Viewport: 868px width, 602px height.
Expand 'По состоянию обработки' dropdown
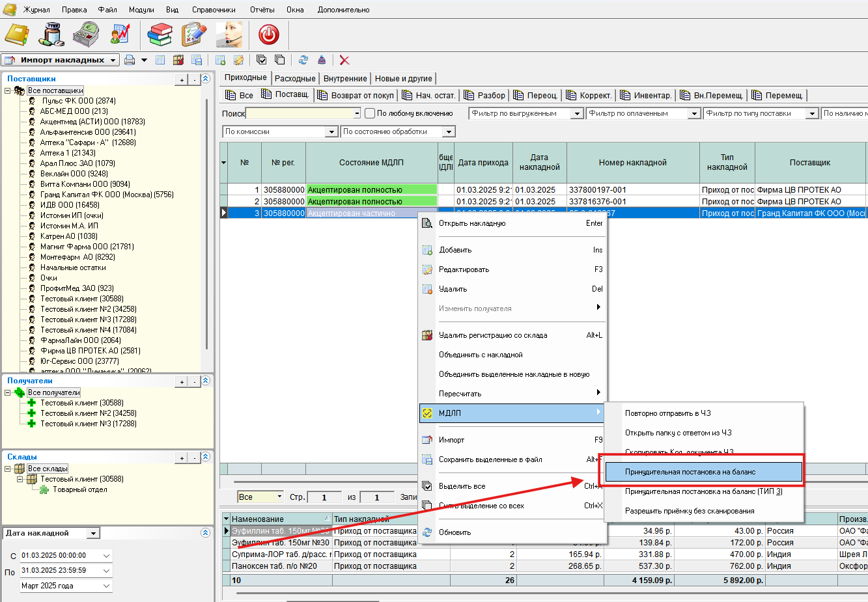(x=448, y=132)
